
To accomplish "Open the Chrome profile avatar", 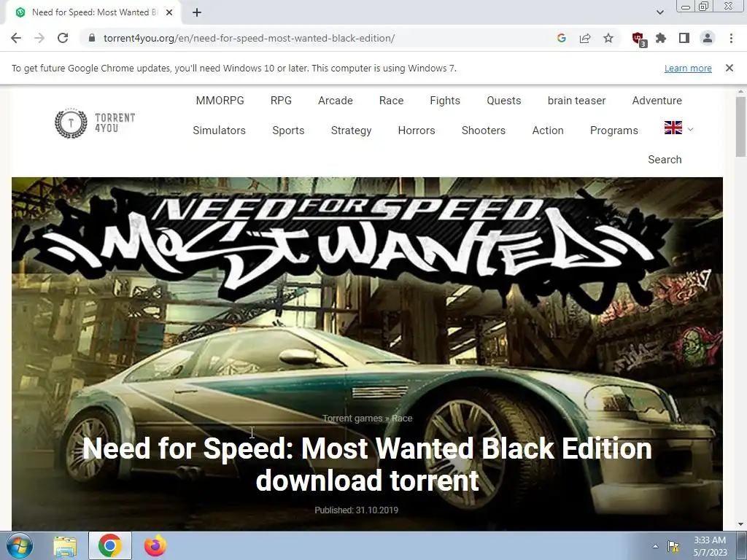I will (x=708, y=38).
